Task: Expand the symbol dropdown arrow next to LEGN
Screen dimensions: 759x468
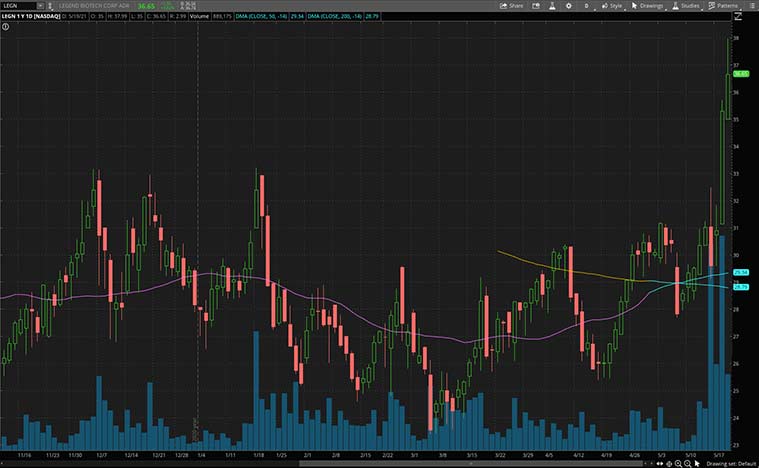Action: [x=40, y=5]
